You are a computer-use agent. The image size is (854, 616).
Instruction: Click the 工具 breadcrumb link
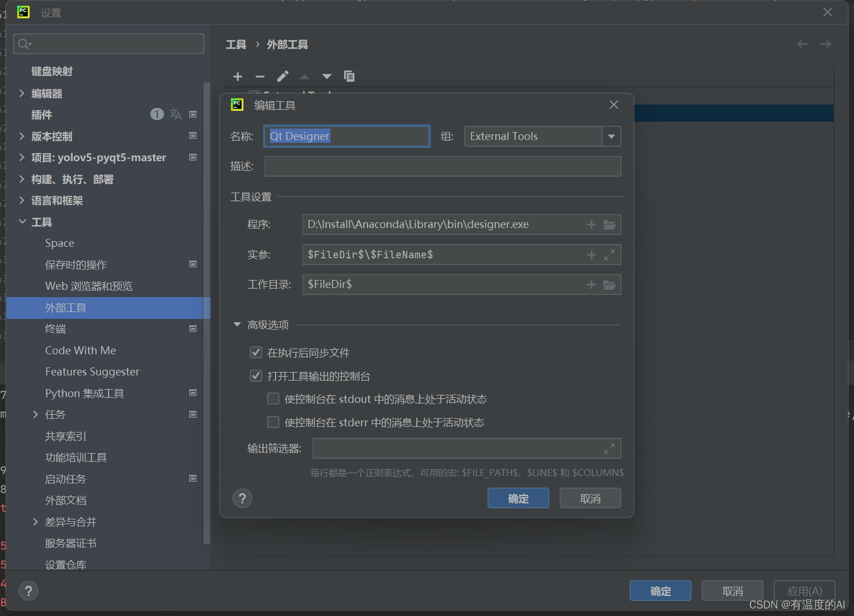click(x=236, y=45)
